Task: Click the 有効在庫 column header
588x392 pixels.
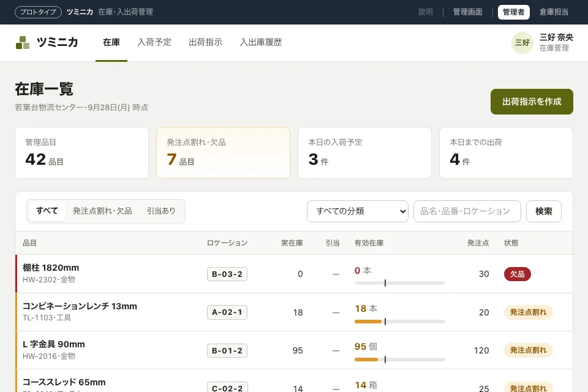Action: point(369,243)
